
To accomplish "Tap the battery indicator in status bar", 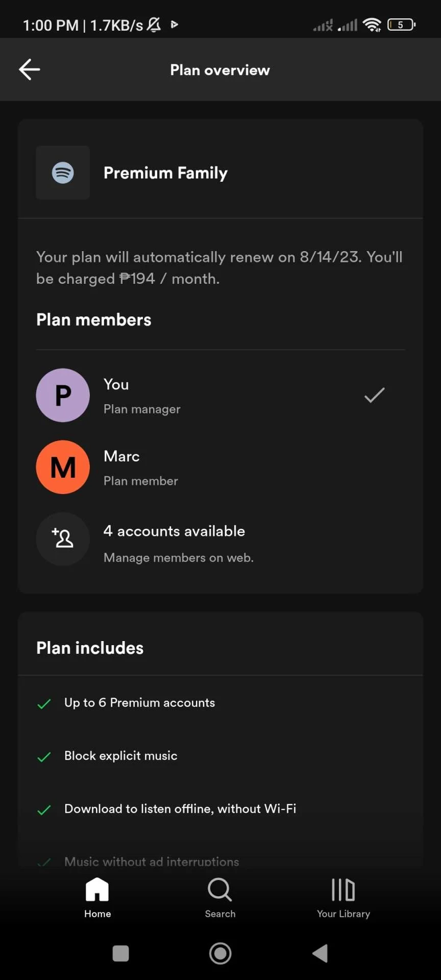I will pyautogui.click(x=402, y=24).
